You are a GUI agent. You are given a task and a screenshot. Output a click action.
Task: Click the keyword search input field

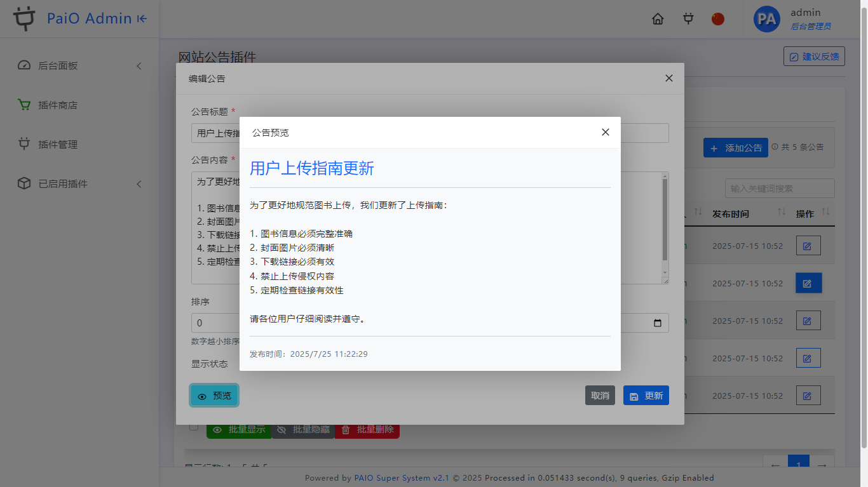780,189
